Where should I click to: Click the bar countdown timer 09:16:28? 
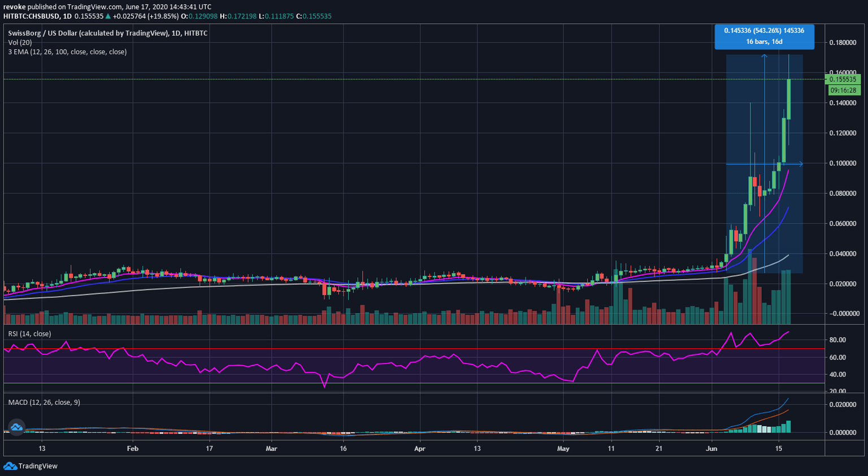point(843,90)
